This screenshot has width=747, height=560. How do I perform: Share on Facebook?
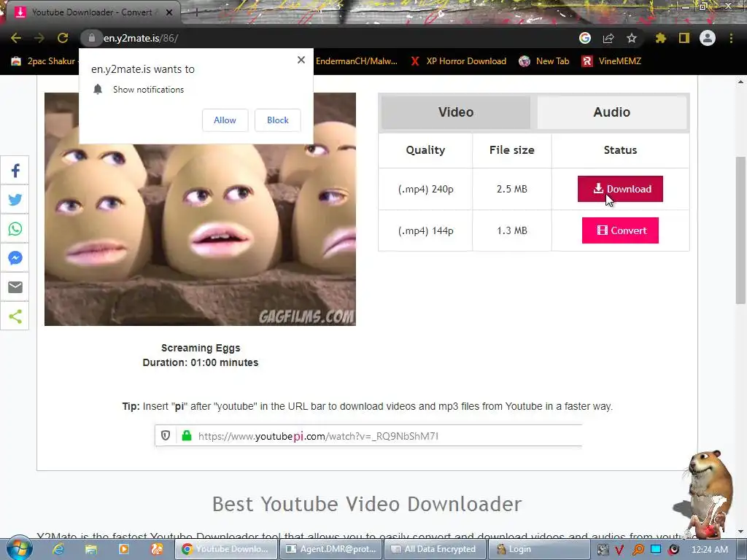(15, 171)
